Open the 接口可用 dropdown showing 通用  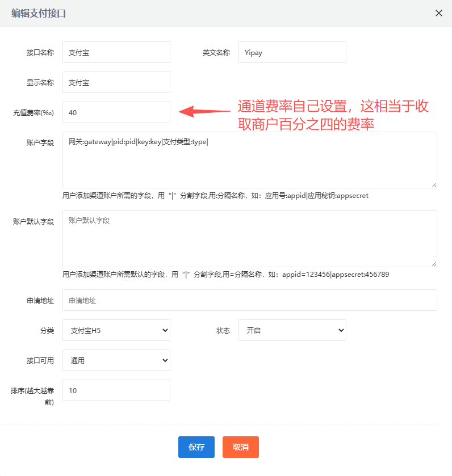point(116,360)
